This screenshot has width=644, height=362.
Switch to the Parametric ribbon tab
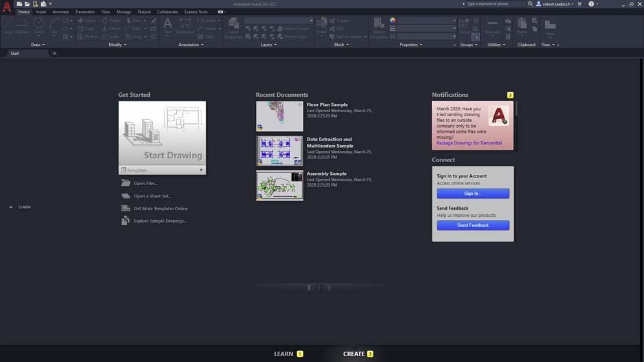coord(85,12)
